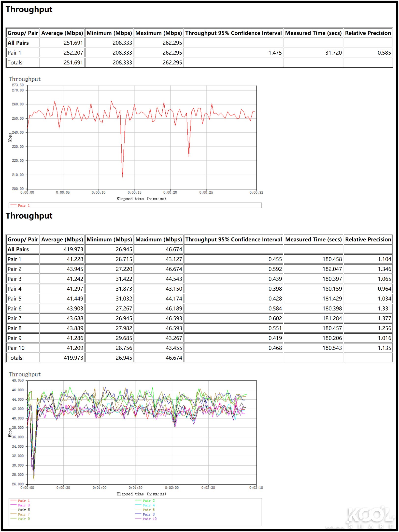Click the Pair 3 magenta legend entry
This screenshot has height=532, width=399.
point(20,505)
